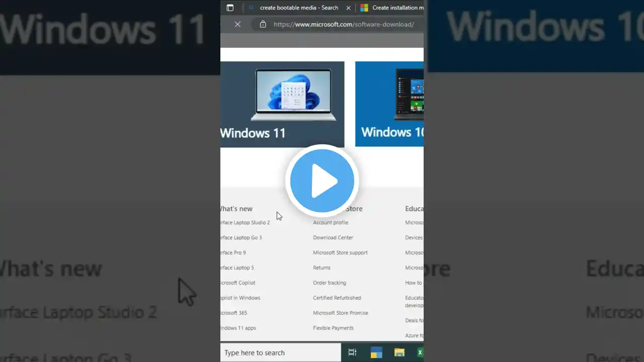Open Excel from the taskbar
This screenshot has width=644, height=362.
click(420, 352)
